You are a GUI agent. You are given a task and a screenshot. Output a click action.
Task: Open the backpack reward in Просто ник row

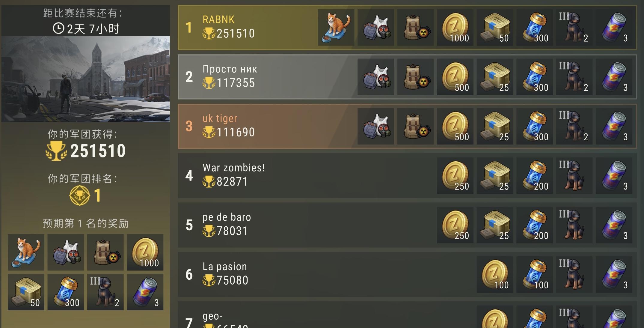[415, 77]
